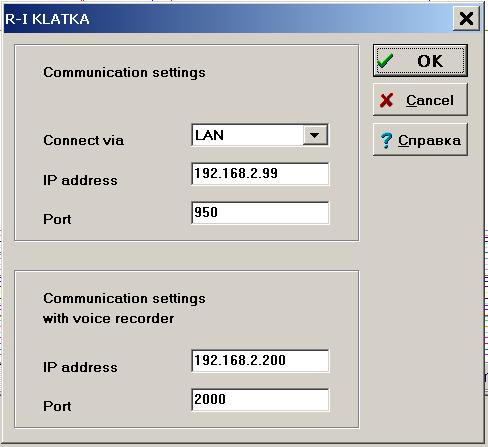Click the 'with voice recorder' heading text
The height and width of the screenshot is (447, 488).
(109, 319)
